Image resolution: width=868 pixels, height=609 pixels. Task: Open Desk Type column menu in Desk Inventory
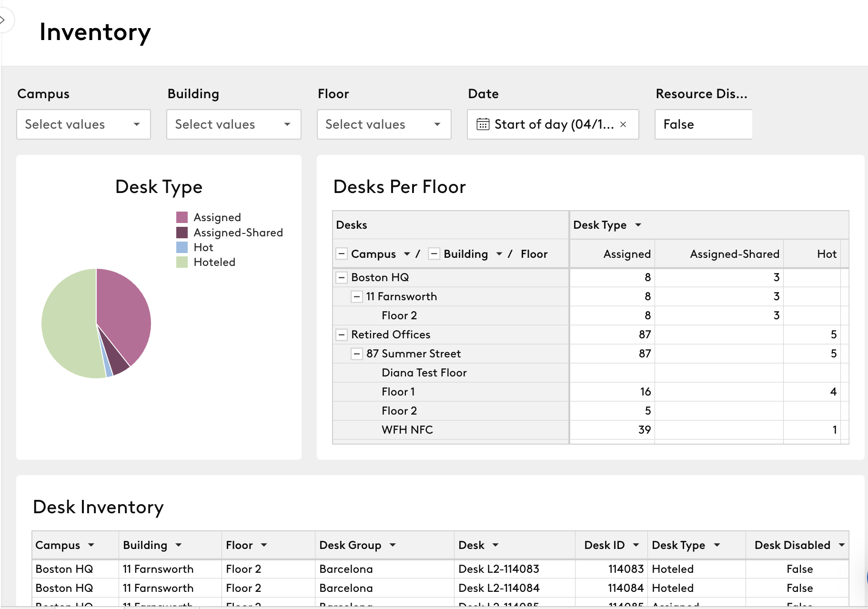point(717,545)
